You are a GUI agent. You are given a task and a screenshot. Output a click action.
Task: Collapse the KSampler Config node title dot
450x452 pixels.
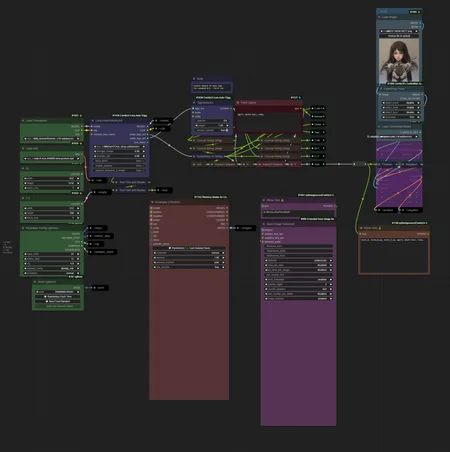point(23,228)
